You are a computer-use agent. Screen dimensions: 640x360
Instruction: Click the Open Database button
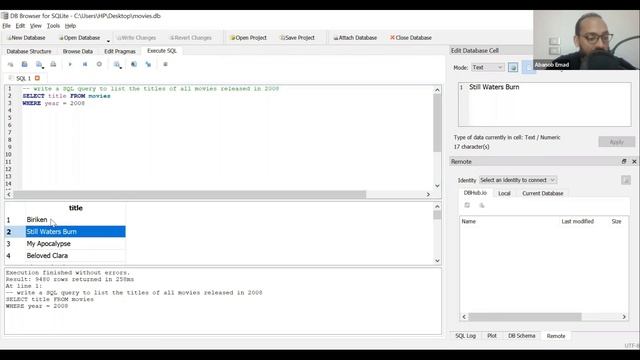click(x=80, y=38)
